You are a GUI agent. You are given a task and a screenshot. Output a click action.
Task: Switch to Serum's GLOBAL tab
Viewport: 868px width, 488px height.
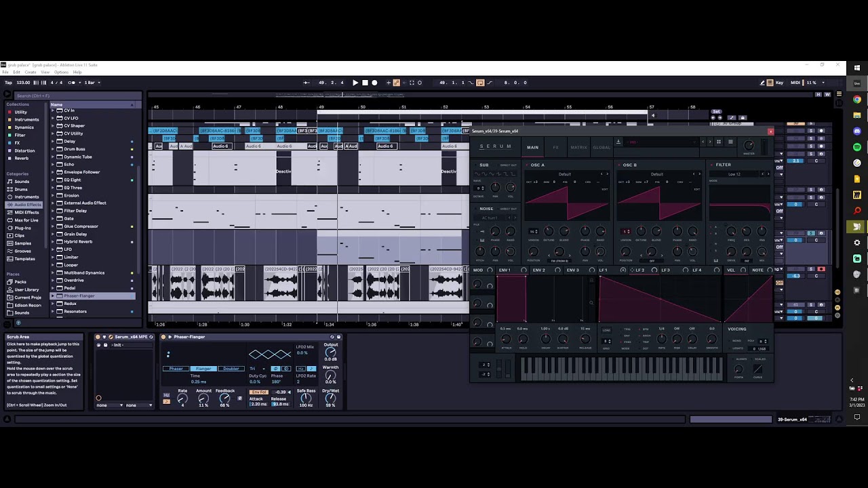(601, 147)
